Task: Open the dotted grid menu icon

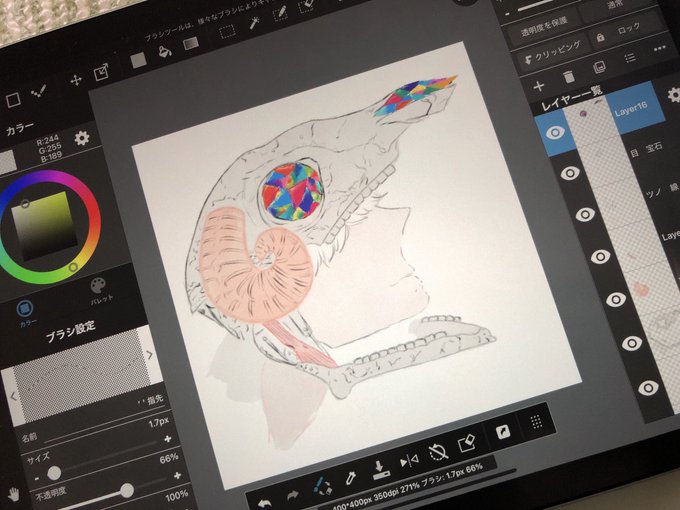Action: coord(536,421)
